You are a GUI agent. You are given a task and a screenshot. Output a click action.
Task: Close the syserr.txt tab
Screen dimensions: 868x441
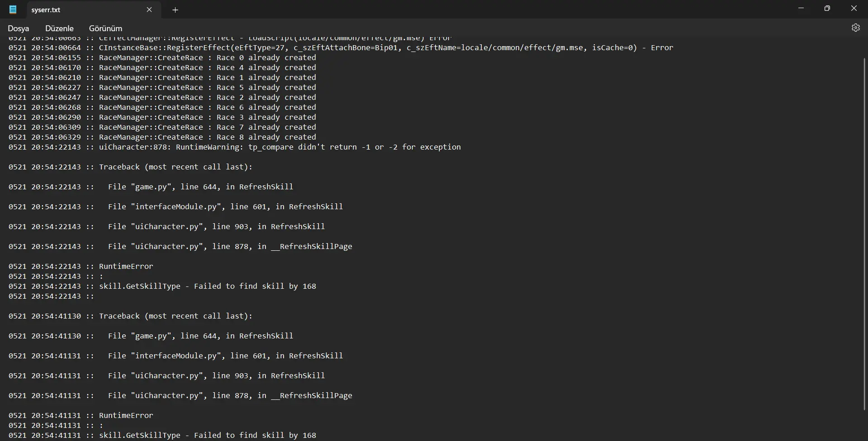coord(149,9)
